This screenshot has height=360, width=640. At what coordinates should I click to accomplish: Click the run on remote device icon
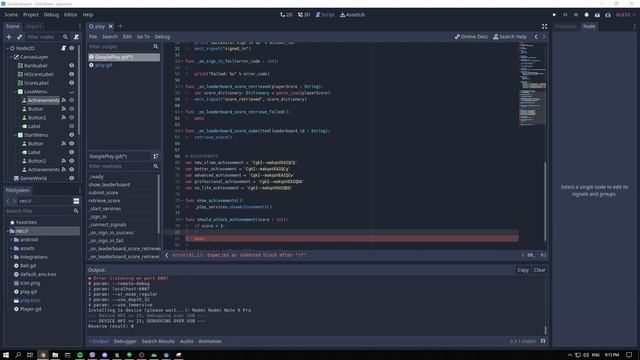coord(587,15)
